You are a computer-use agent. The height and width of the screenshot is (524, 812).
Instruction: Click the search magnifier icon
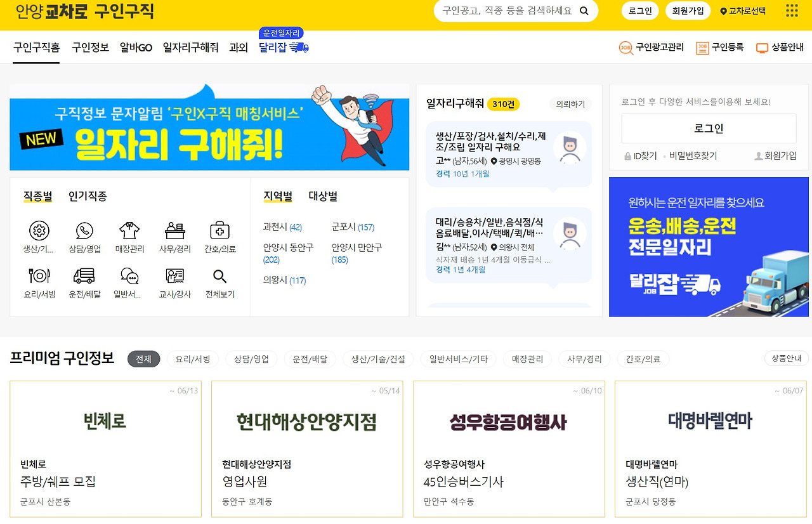click(x=584, y=11)
